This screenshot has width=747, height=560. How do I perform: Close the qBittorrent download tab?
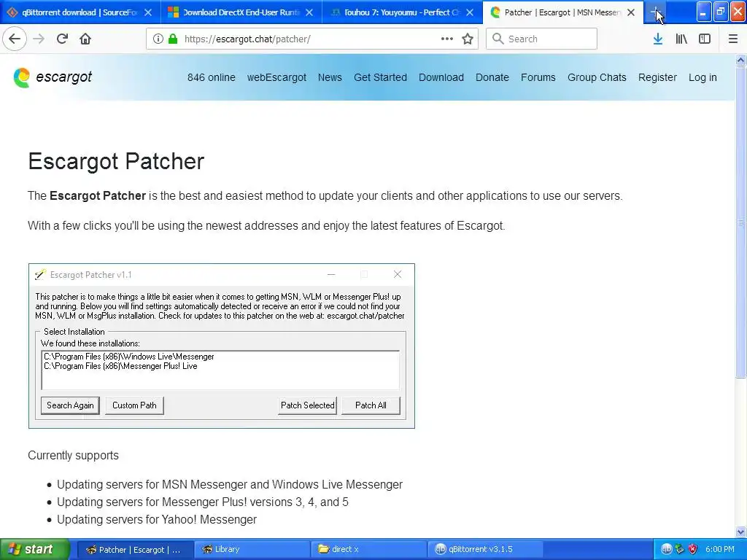click(x=148, y=12)
